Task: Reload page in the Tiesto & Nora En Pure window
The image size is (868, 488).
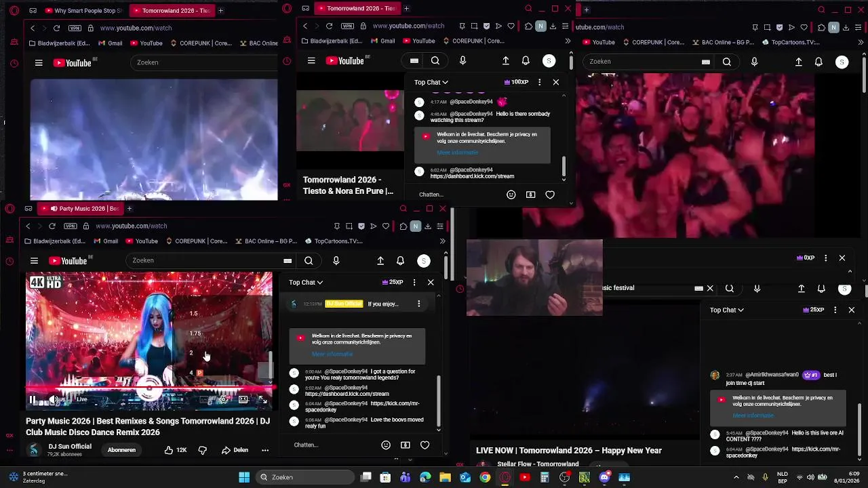Action: click(x=329, y=26)
